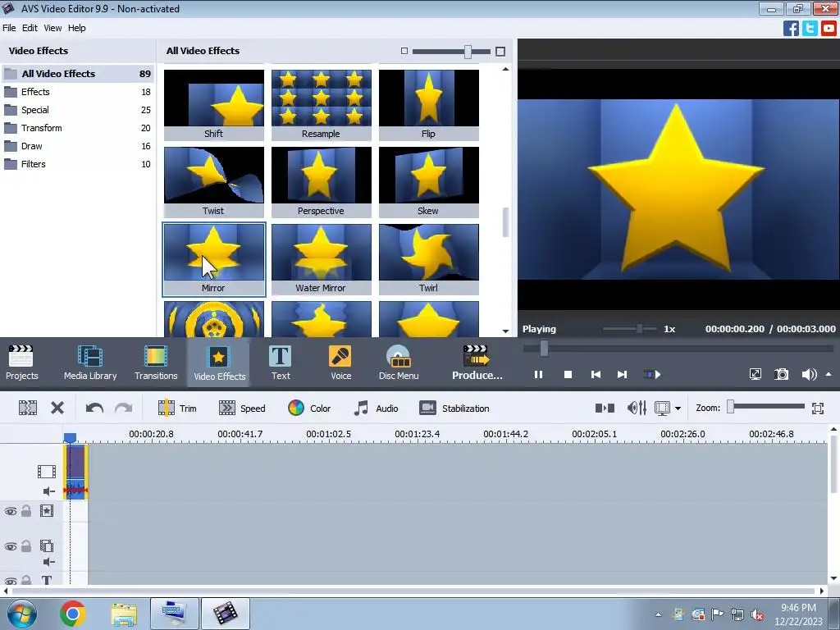This screenshot has width=840, height=630.
Task: Adjust the timeline Zoom slider
Action: pos(765,407)
